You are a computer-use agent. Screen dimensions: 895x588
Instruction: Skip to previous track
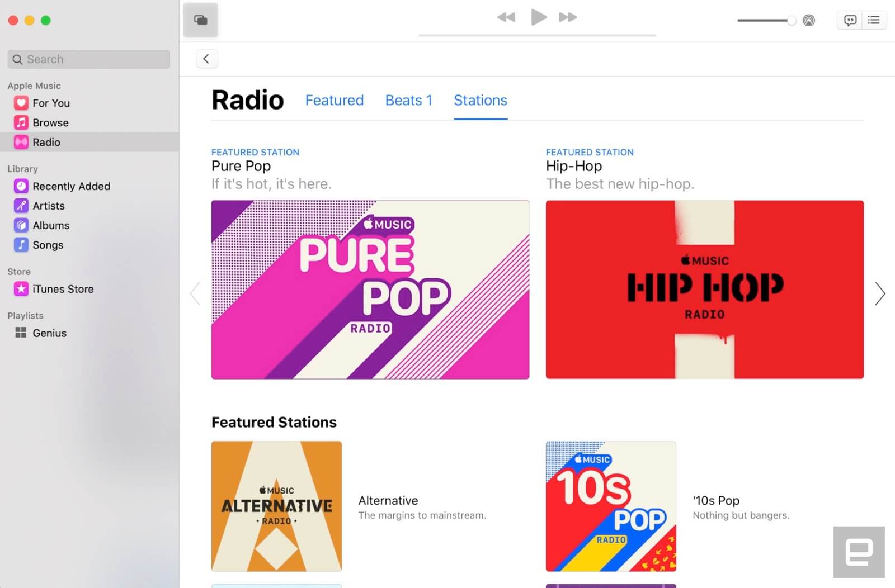tap(506, 17)
